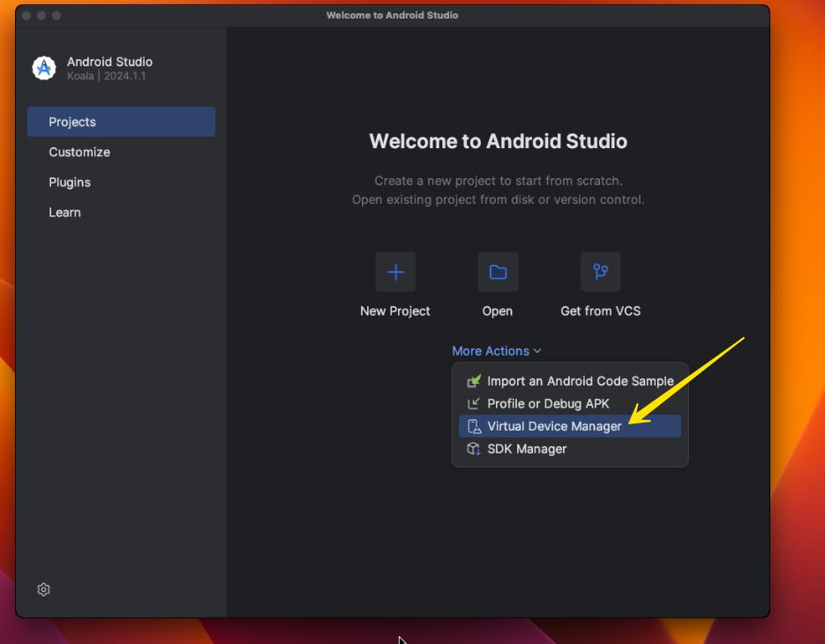Screen dimensions: 825x644
Task: Click the Open folder icon
Action: [x=498, y=272]
